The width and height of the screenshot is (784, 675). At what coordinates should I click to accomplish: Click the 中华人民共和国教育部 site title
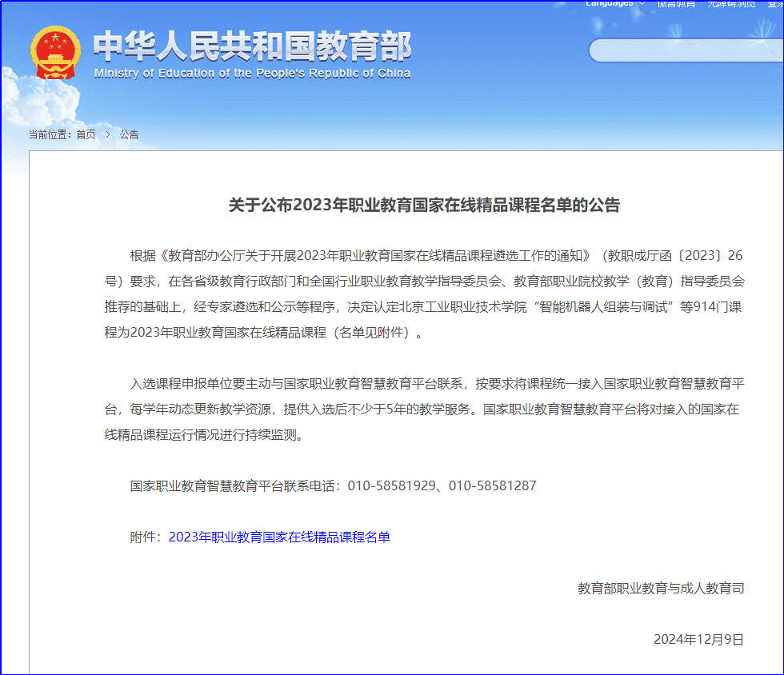tap(252, 47)
